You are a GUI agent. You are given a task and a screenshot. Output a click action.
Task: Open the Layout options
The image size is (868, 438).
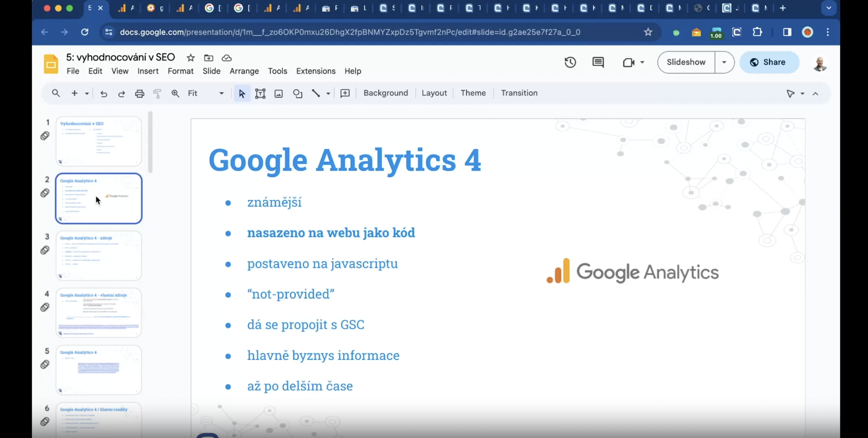[434, 93]
